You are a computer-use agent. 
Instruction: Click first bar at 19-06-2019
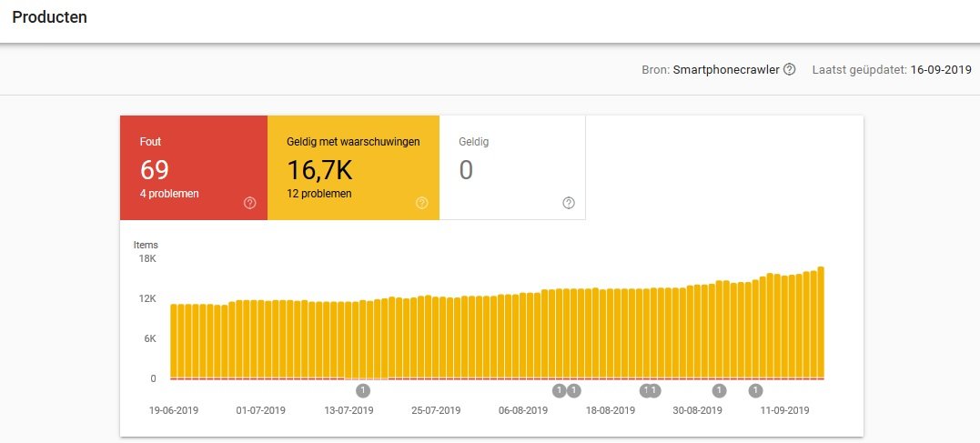click(174, 342)
